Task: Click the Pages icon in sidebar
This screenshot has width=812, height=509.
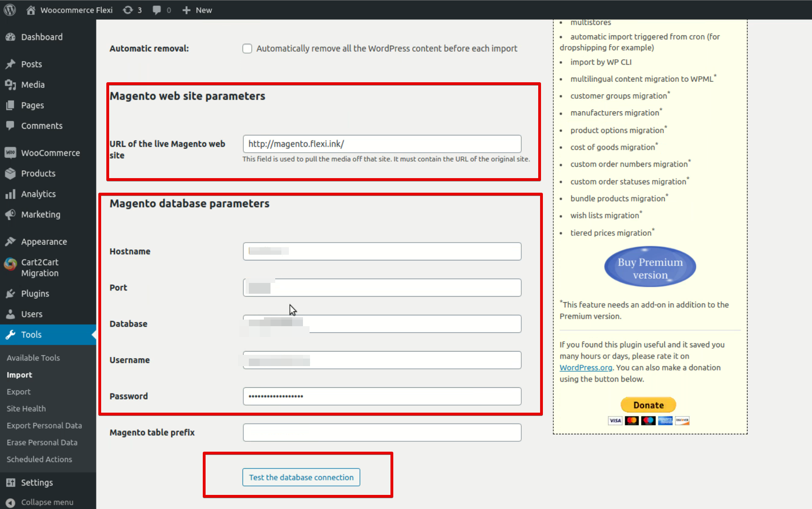Action: pyautogui.click(x=10, y=105)
